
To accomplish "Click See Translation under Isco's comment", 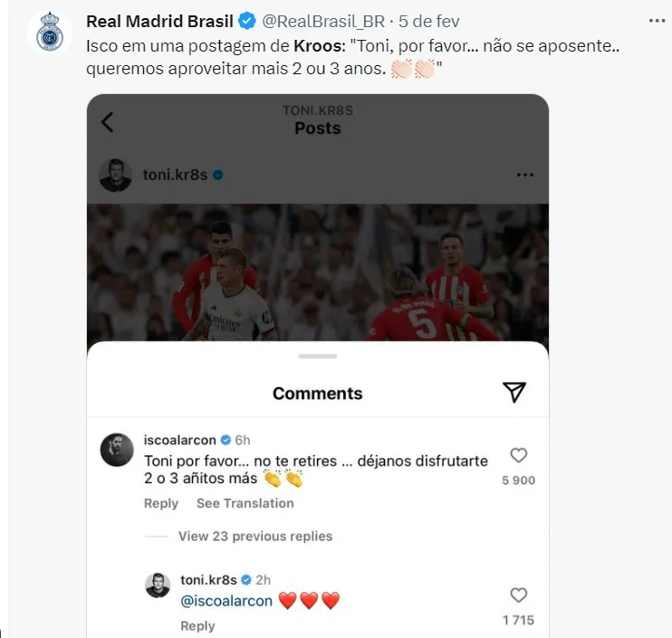I will pos(245,503).
